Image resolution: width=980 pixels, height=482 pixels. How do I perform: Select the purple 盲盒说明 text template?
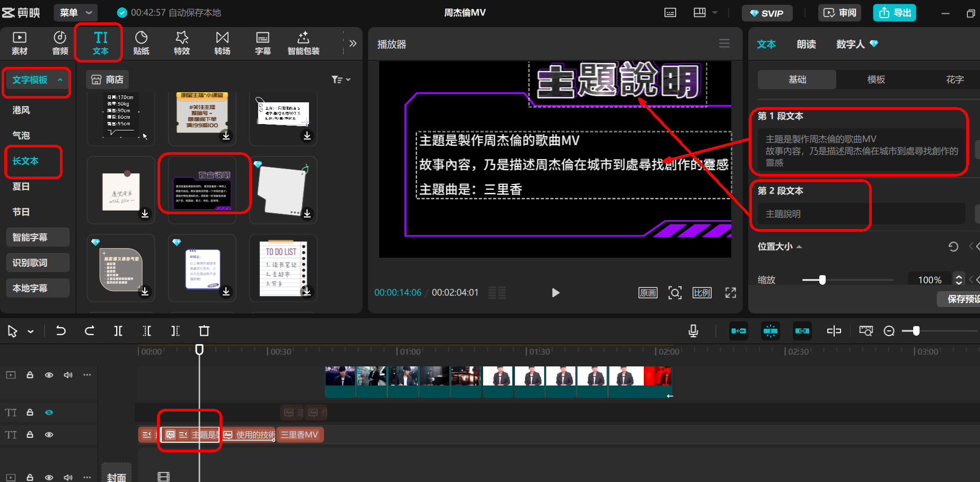pyautogui.click(x=202, y=189)
